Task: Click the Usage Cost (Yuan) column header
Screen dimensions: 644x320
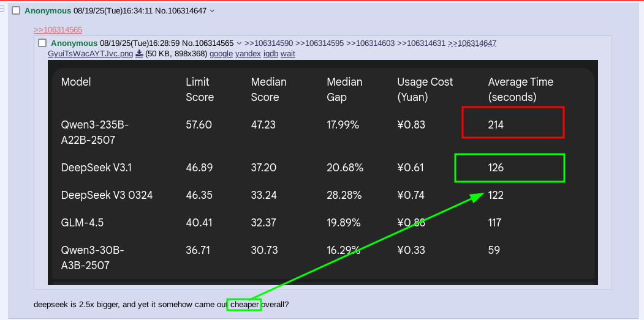Action: [x=425, y=89]
